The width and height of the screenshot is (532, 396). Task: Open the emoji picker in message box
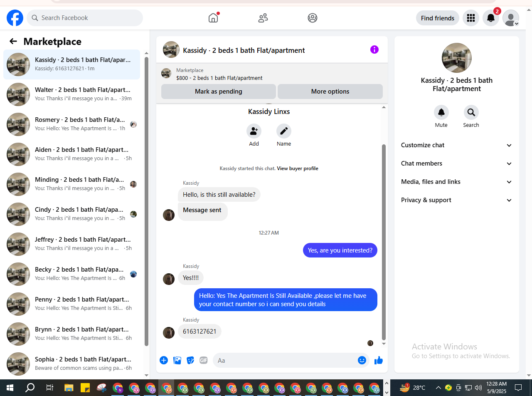[x=362, y=360]
